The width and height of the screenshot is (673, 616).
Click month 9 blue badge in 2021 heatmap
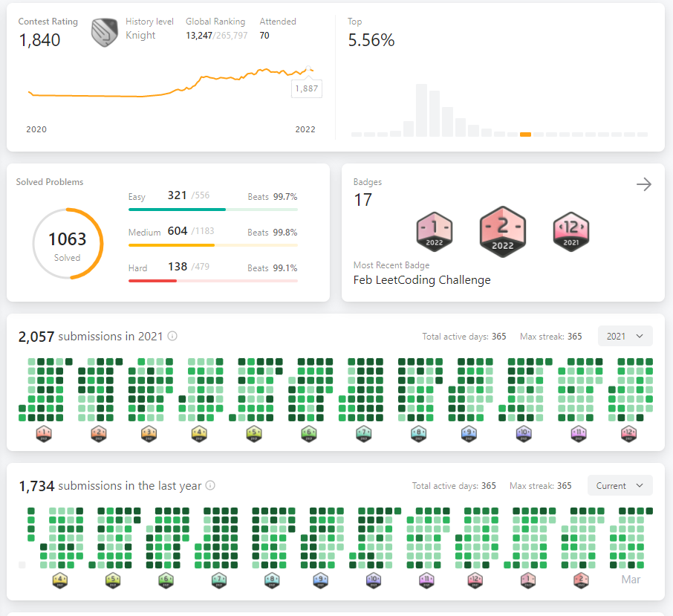pyautogui.click(x=469, y=433)
